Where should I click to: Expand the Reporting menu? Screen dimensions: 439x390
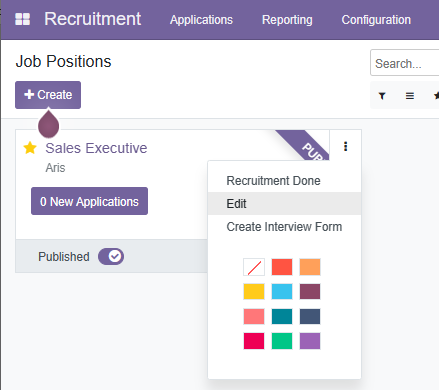tap(287, 20)
